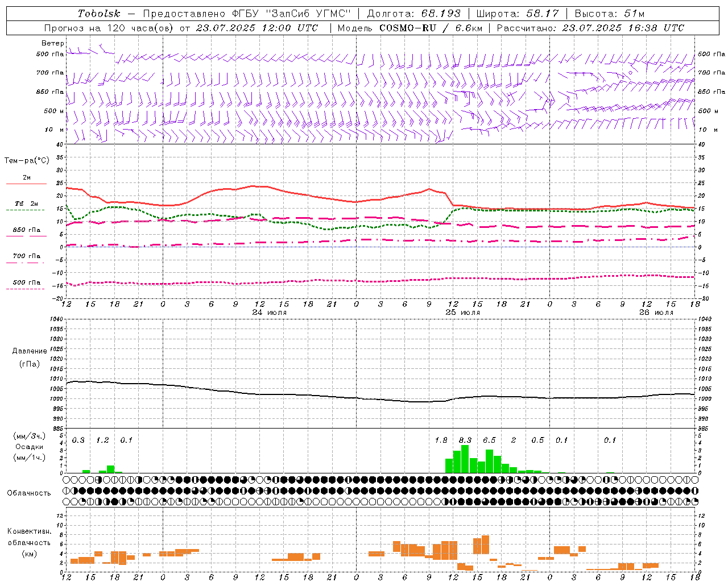Click the "Ветер" wind panel label
728x582 pixels.
[x=52, y=43]
